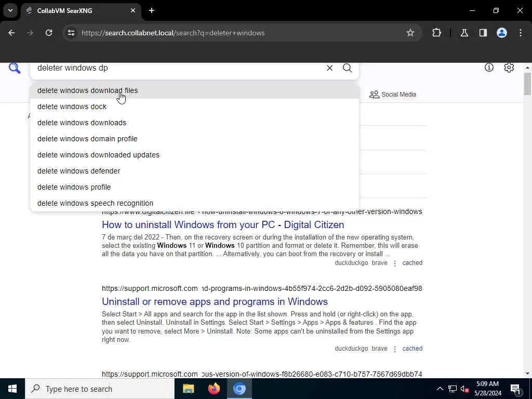Open File Explorer from taskbar
532x399 pixels.
pyautogui.click(x=188, y=389)
